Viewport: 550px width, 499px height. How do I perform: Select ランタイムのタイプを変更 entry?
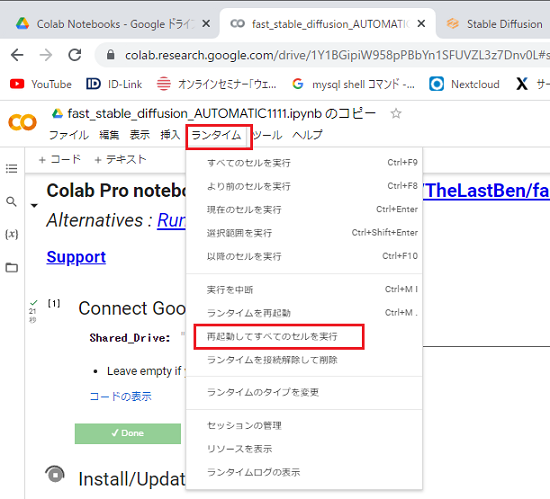coord(263,392)
